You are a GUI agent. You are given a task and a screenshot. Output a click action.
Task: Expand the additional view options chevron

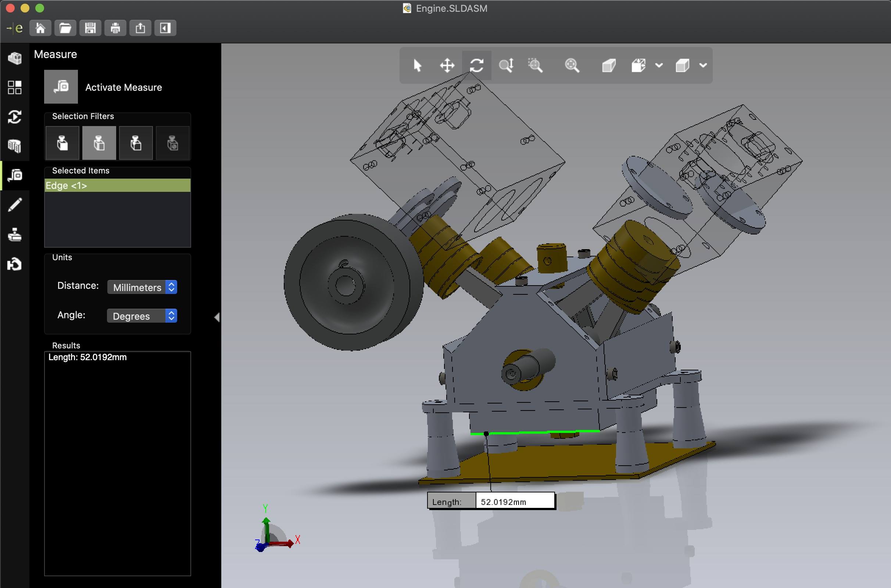(701, 65)
